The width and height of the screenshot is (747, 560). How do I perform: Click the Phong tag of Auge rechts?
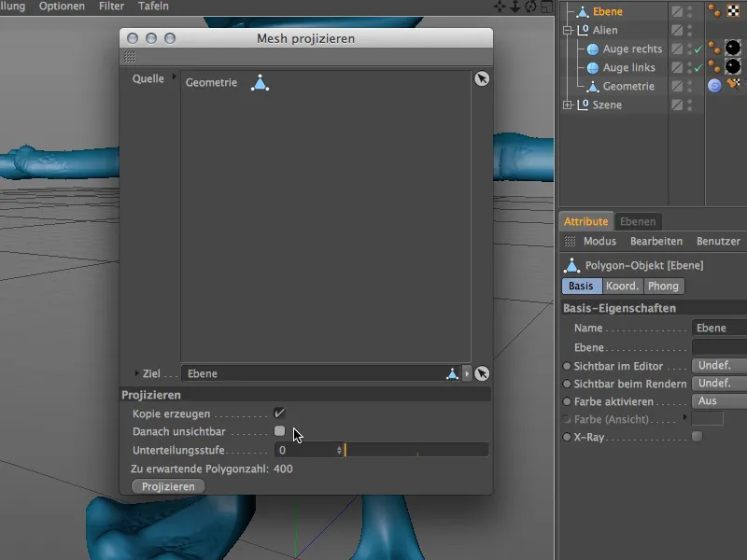[x=714, y=49]
